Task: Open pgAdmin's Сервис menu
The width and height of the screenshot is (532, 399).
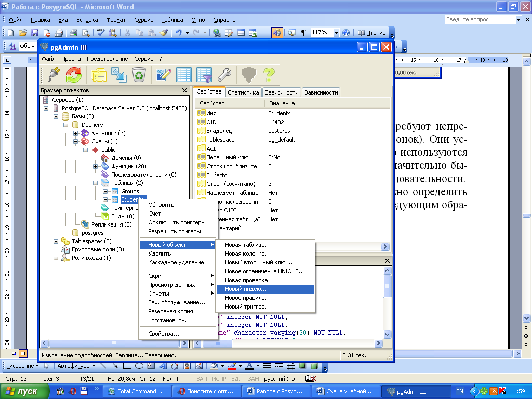Action: click(x=143, y=59)
